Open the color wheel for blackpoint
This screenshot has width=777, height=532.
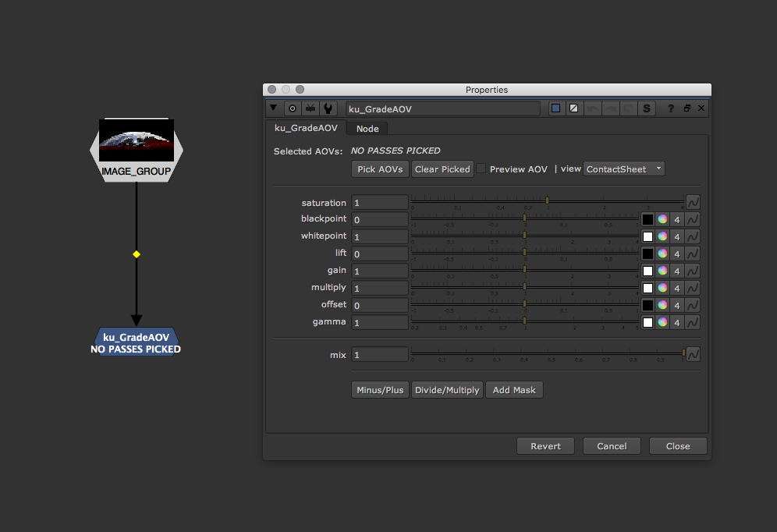coord(662,220)
